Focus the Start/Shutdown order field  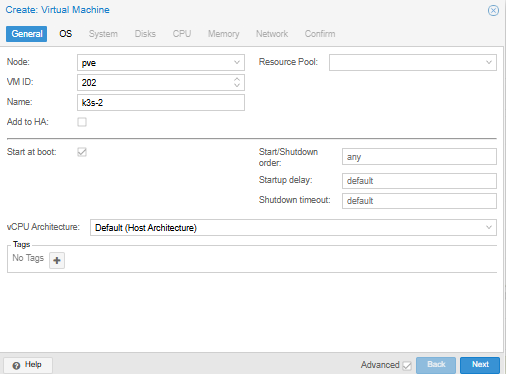(419, 157)
